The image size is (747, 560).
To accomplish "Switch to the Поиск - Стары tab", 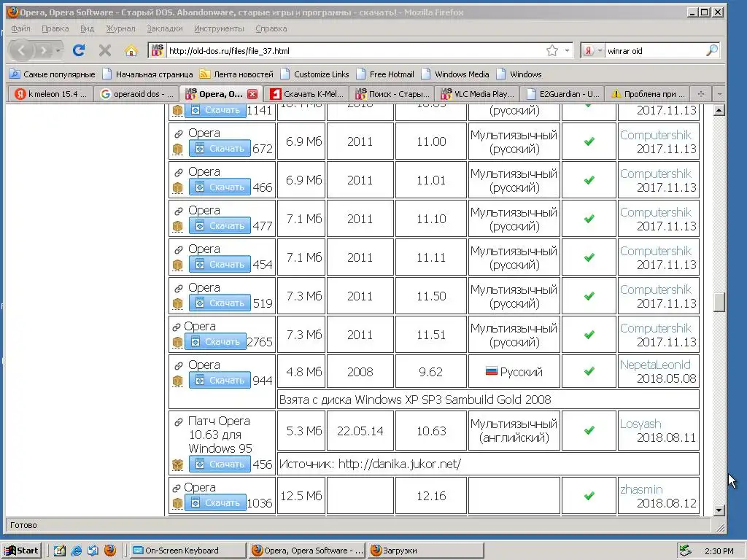I will 392,94.
